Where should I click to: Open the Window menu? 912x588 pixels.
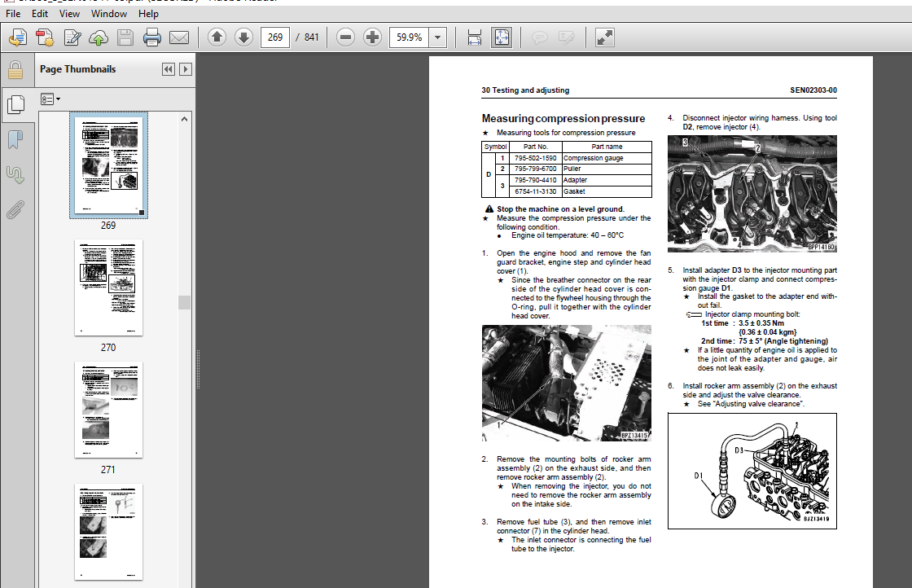109,13
